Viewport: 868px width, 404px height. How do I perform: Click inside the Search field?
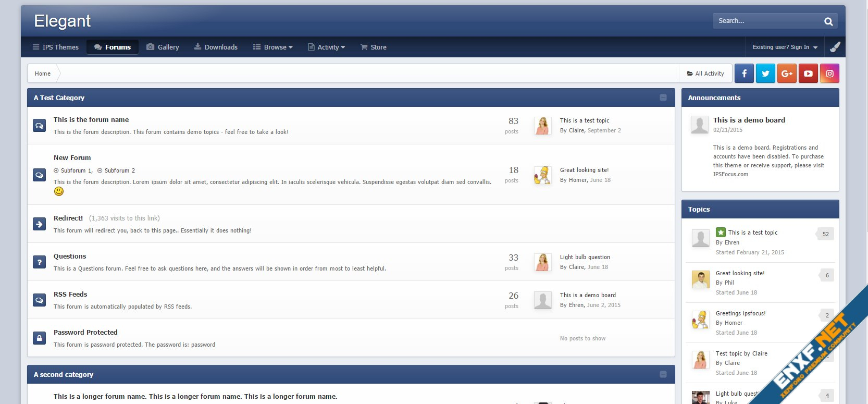(766, 21)
